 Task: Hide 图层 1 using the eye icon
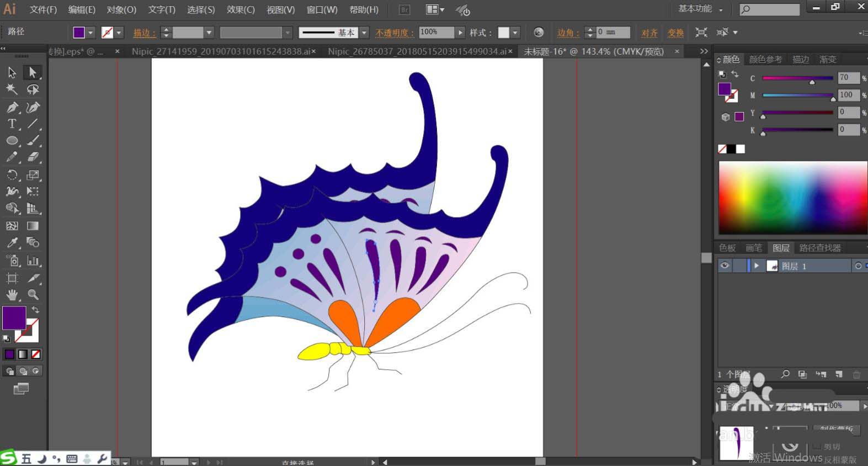pos(725,266)
